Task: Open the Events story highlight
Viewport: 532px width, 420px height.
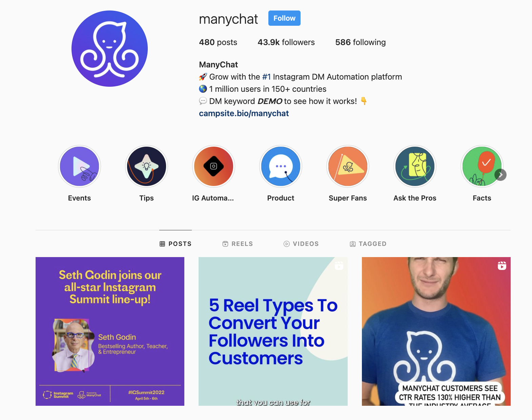Action: 79,166
